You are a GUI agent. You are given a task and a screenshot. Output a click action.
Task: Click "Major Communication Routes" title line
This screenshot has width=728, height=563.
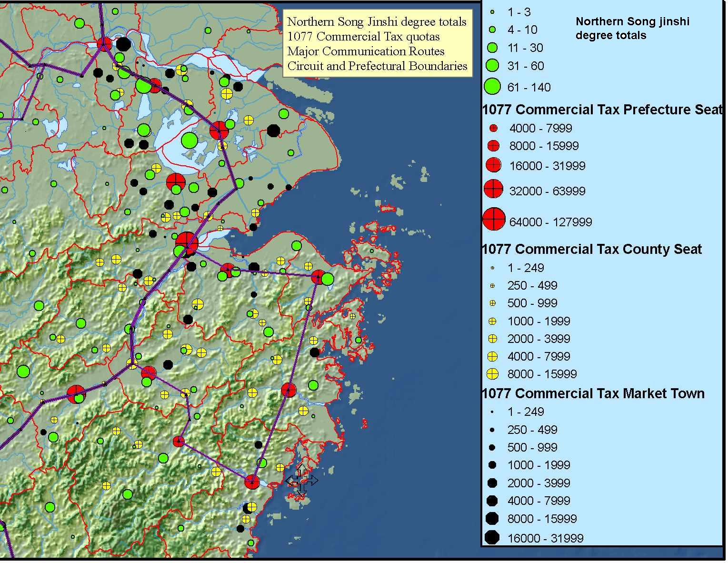point(366,51)
